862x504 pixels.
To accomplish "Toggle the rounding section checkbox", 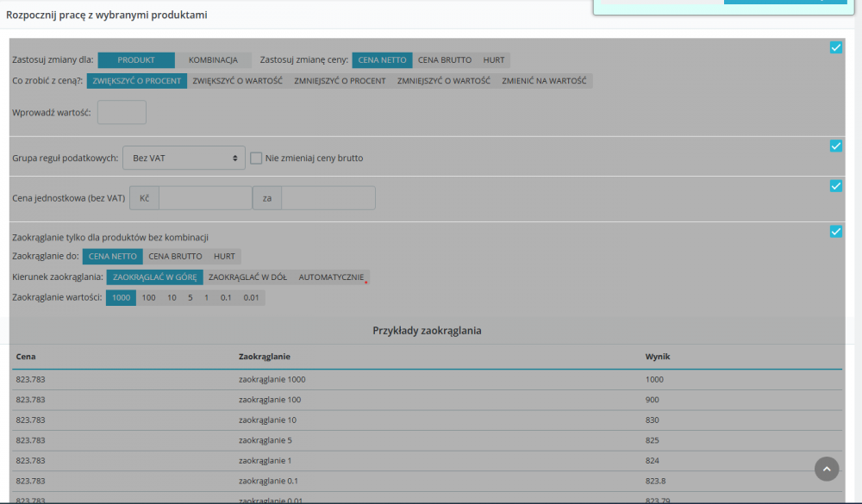I will point(835,232).
